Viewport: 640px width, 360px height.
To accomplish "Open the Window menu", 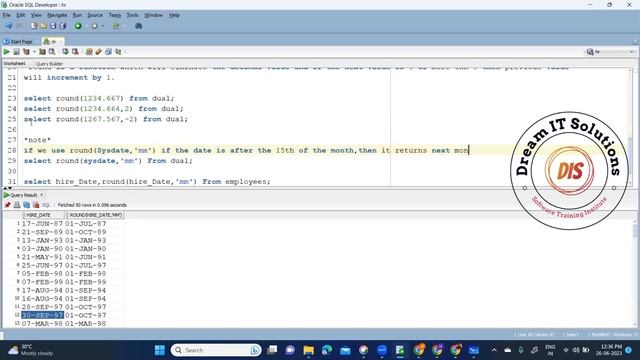I will pos(153,15).
